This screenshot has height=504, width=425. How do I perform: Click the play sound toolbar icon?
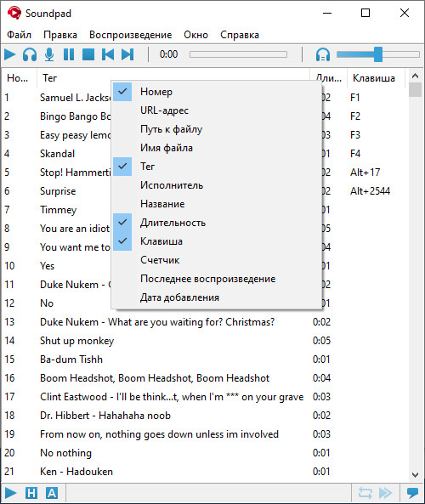click(10, 54)
